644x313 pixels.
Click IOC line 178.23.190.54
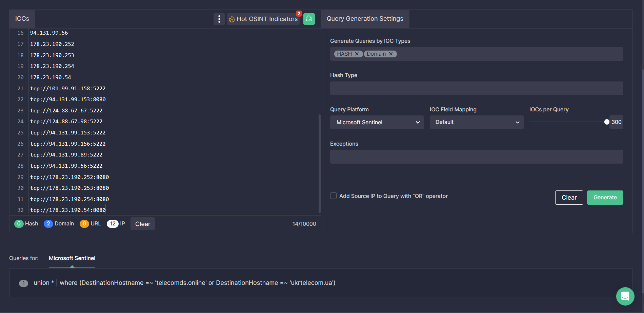pos(51,77)
